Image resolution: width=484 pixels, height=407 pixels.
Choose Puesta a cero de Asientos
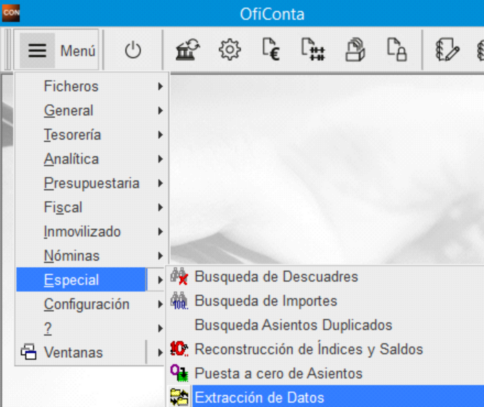[278, 373]
